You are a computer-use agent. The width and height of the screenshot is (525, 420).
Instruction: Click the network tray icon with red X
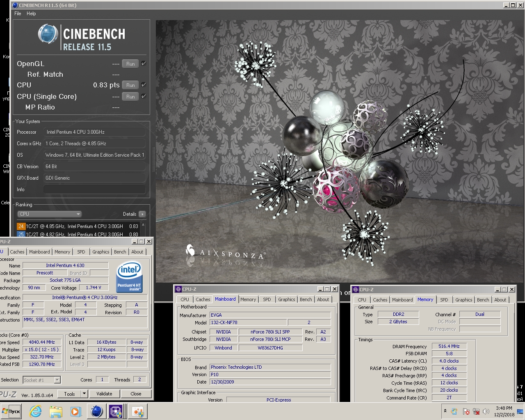tap(476, 411)
